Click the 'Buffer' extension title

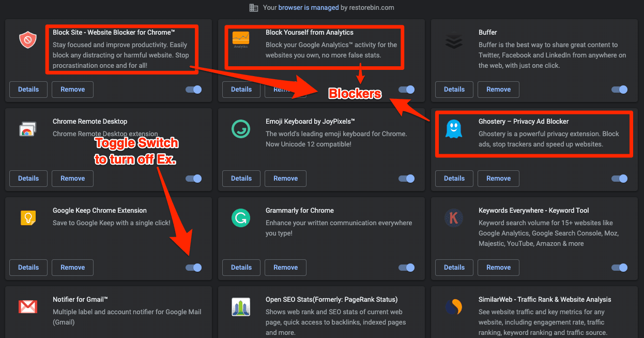[x=487, y=33]
